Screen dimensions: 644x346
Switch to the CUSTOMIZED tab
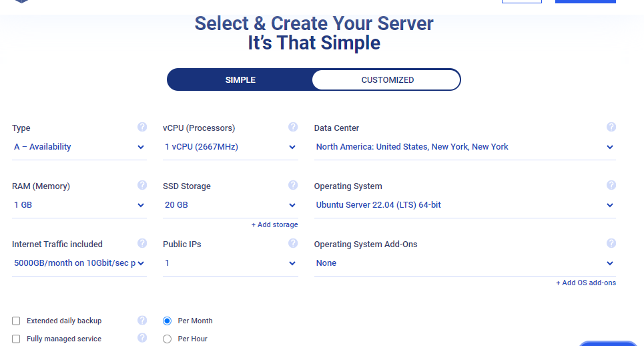coord(387,79)
